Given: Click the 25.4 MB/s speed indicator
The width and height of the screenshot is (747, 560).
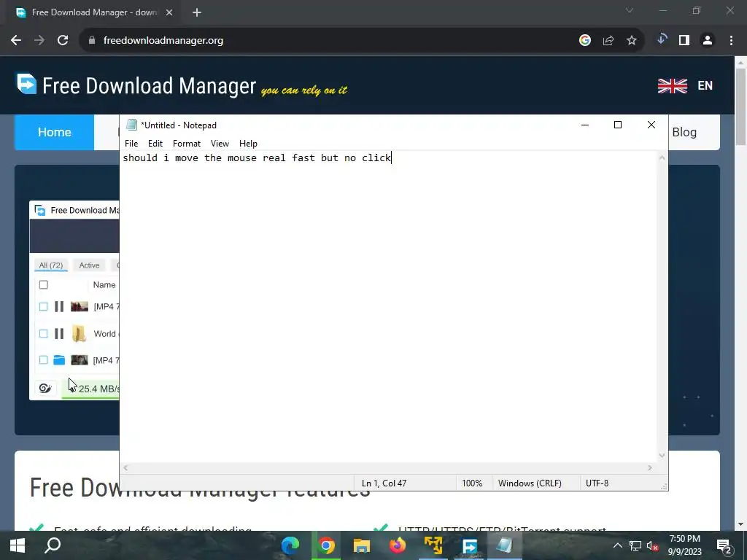Looking at the screenshot, I should 98,389.
